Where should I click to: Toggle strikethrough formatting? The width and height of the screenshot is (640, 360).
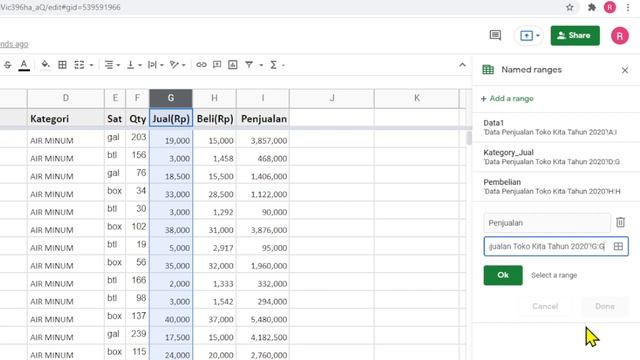click(x=7, y=65)
